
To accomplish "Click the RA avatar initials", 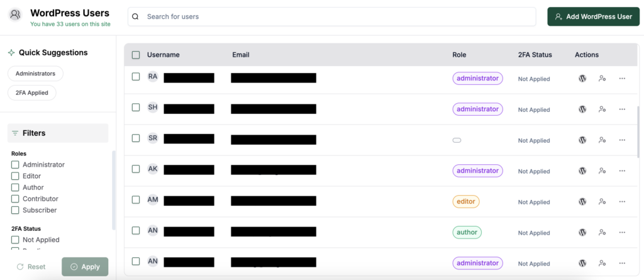I will click(x=153, y=77).
